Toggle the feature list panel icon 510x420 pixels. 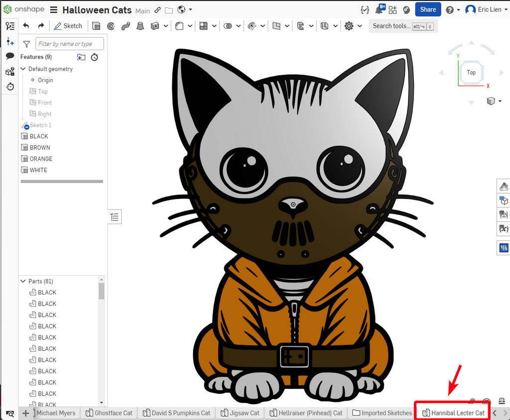pos(10,26)
